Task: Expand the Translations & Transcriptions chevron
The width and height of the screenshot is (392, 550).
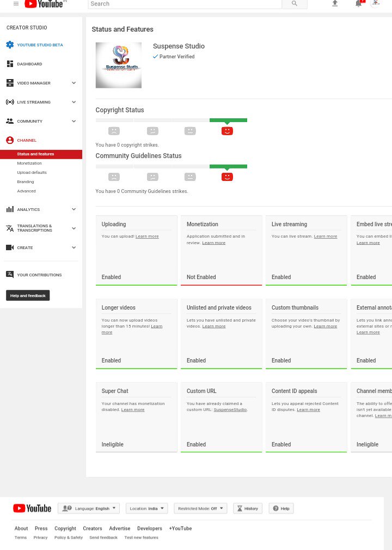Action: [73, 228]
